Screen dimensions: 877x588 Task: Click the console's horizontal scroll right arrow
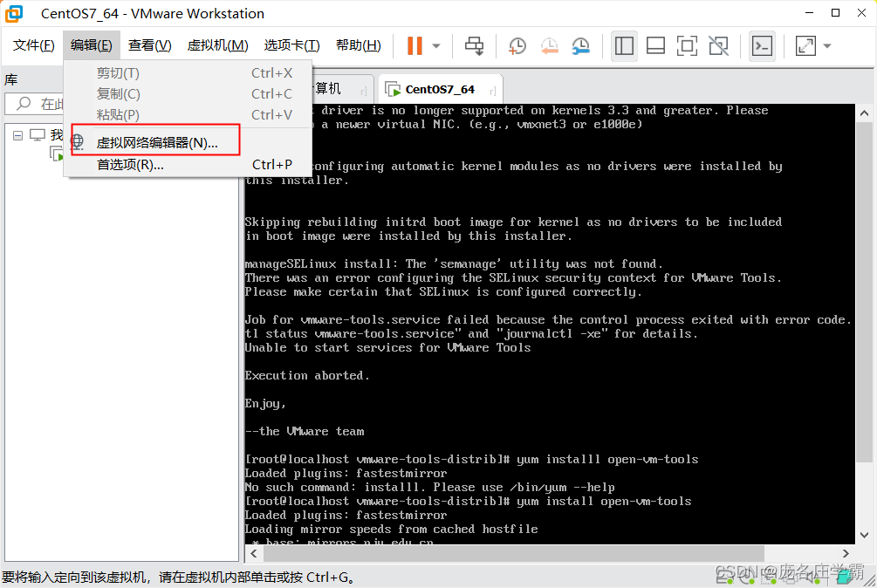pos(846,553)
